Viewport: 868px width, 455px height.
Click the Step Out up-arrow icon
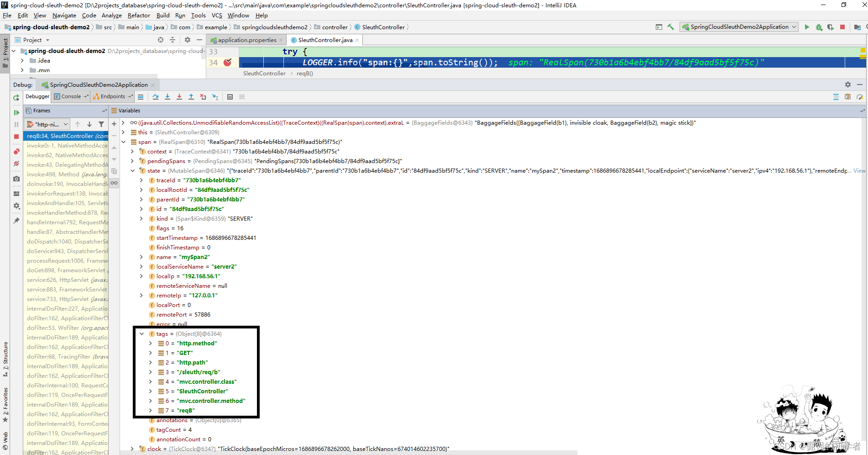click(191, 97)
